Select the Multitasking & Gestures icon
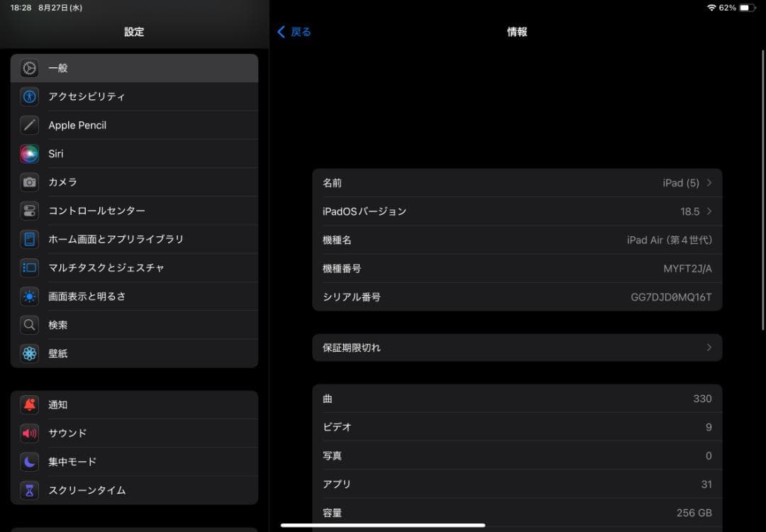Screen dimensions: 766x532 point(28,267)
